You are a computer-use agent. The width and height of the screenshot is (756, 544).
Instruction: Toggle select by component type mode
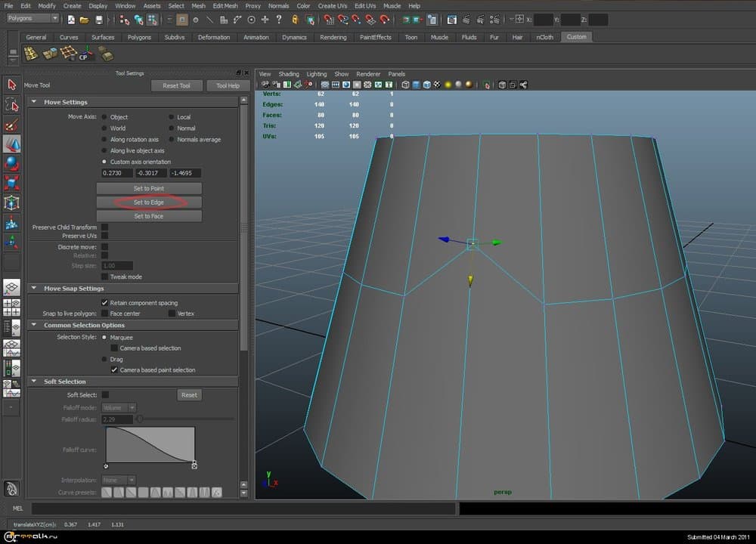click(x=153, y=20)
